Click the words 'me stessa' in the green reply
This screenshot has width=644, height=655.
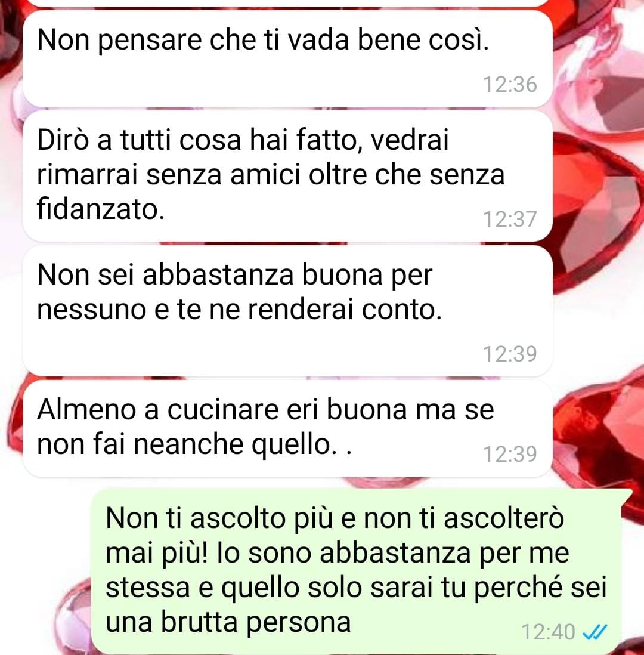[x=338, y=571]
